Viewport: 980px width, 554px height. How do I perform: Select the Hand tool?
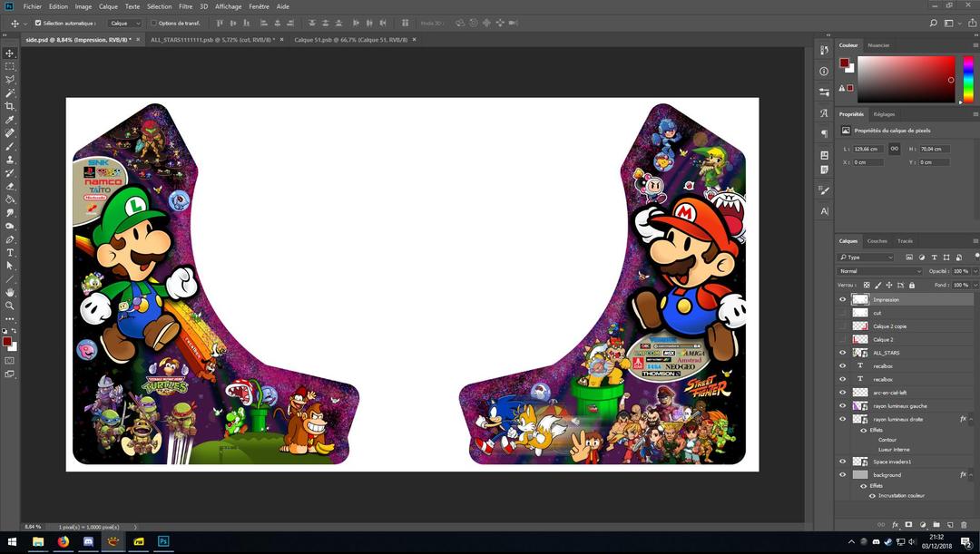[x=9, y=292]
